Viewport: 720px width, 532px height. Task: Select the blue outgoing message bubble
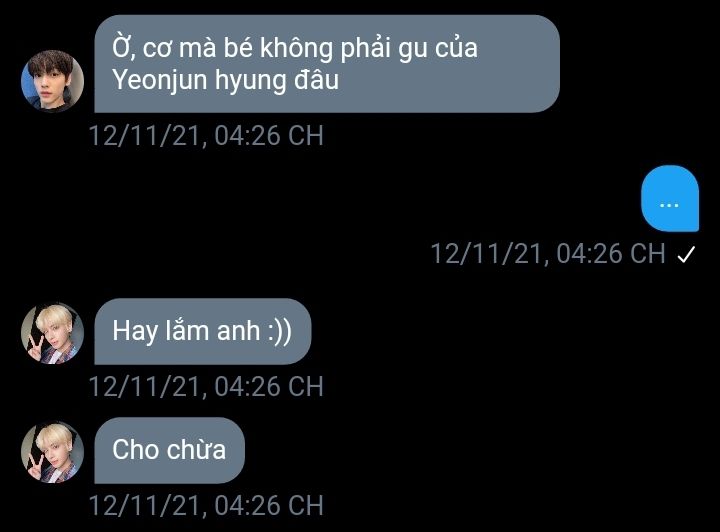(670, 198)
